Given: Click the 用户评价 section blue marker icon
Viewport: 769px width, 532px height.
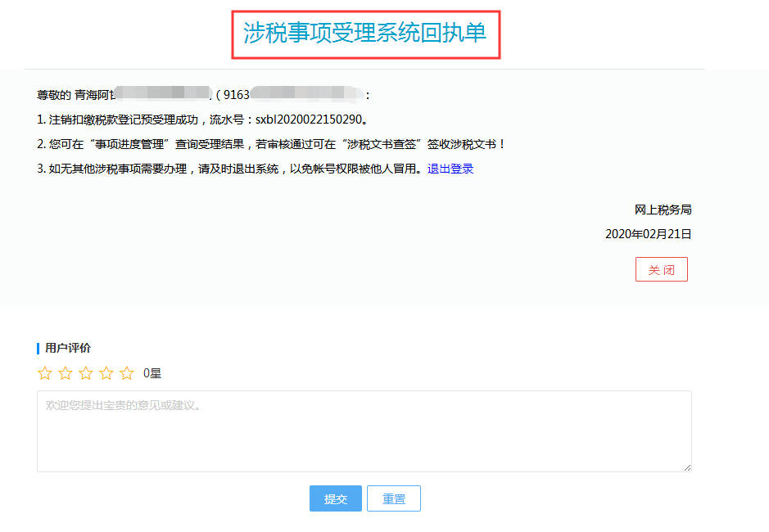Looking at the screenshot, I should point(38,347).
